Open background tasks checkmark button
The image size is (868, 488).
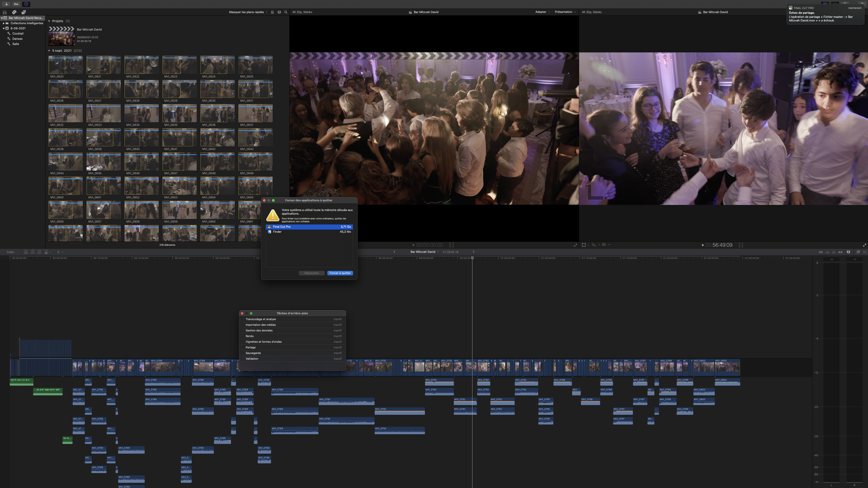pyautogui.click(x=26, y=4)
